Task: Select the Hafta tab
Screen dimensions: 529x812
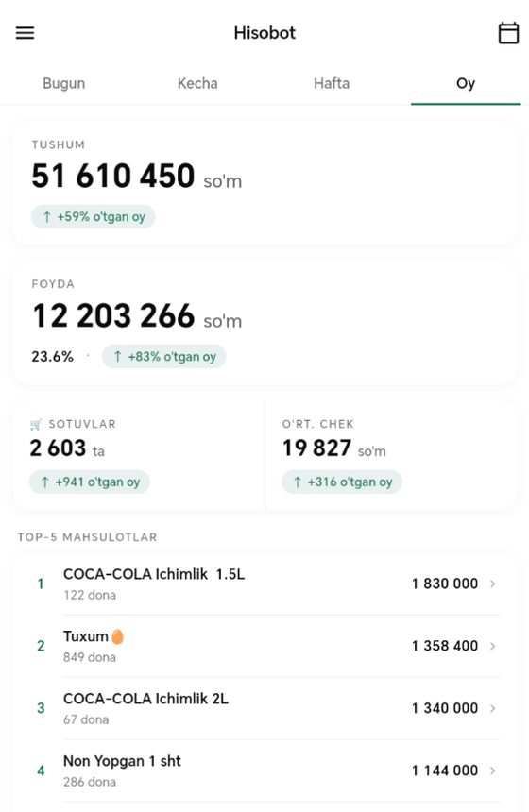Action: point(332,83)
